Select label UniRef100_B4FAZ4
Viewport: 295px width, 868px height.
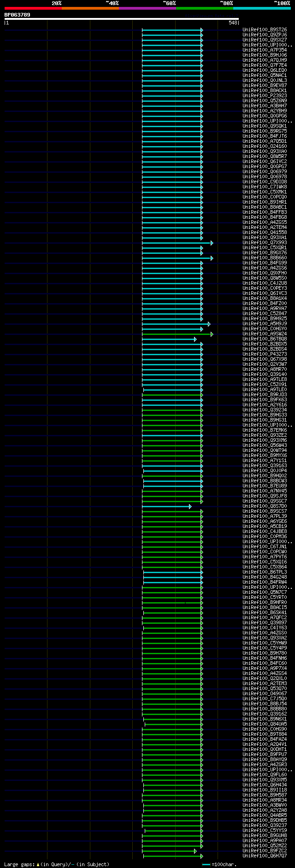[265, 739]
